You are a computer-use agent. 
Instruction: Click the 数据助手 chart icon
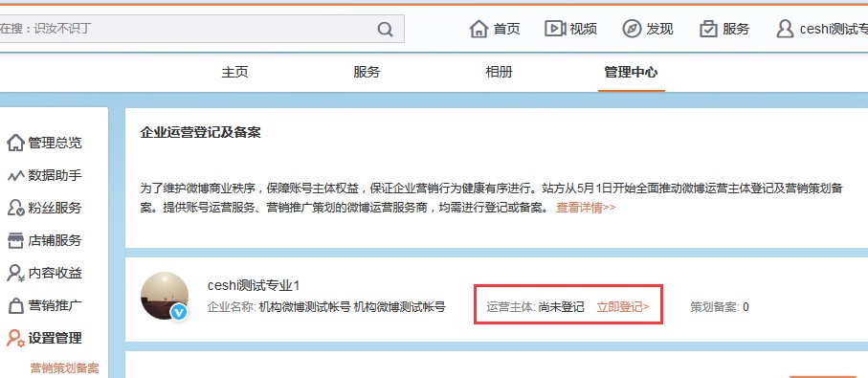pyautogui.click(x=15, y=176)
